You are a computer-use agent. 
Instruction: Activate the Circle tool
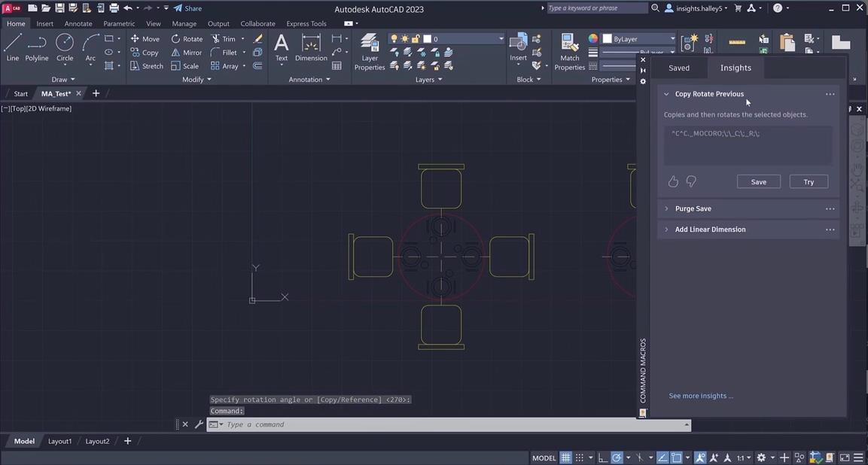65,47
